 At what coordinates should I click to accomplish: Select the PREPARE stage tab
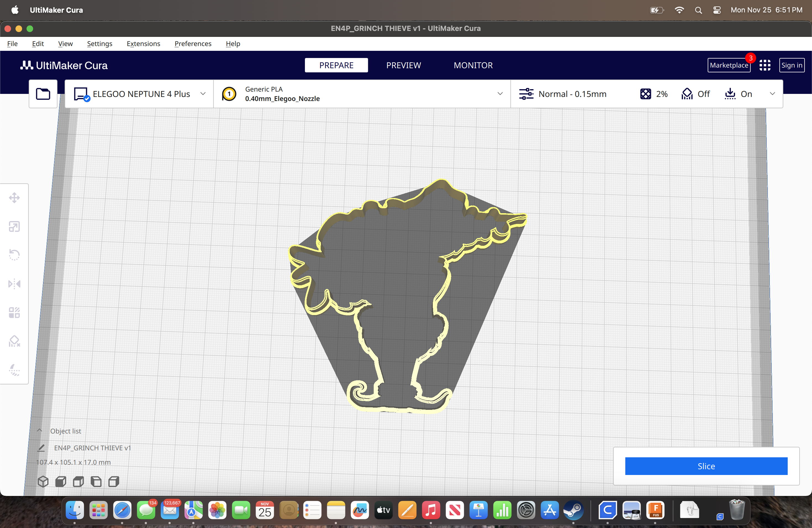pyautogui.click(x=336, y=65)
